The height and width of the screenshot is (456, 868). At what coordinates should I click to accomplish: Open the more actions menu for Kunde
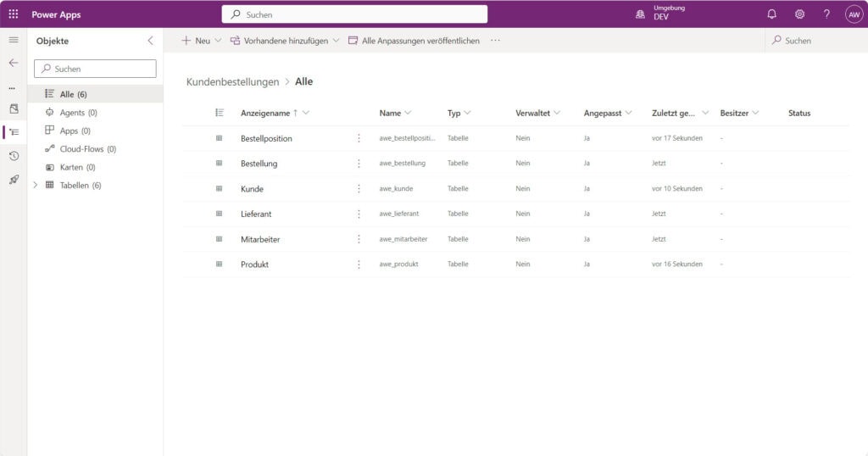[359, 189]
